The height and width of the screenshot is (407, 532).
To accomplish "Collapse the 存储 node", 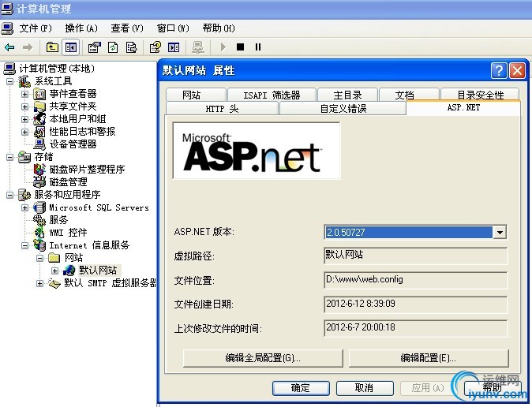I will 9,157.
